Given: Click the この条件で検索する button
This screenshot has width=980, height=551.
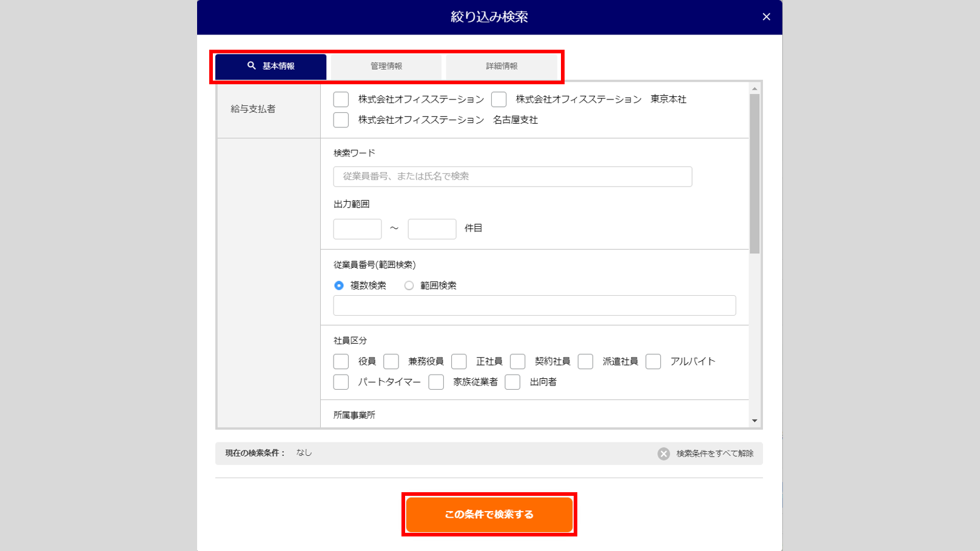Looking at the screenshot, I should (489, 515).
